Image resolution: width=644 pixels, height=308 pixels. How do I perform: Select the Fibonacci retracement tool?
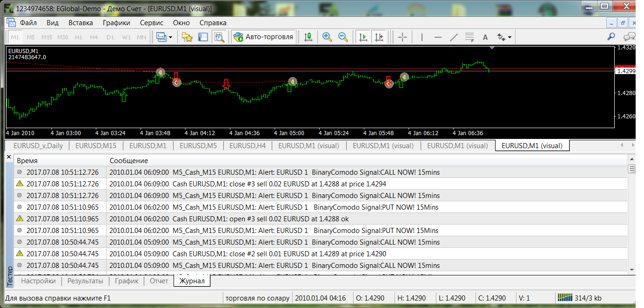(x=470, y=37)
